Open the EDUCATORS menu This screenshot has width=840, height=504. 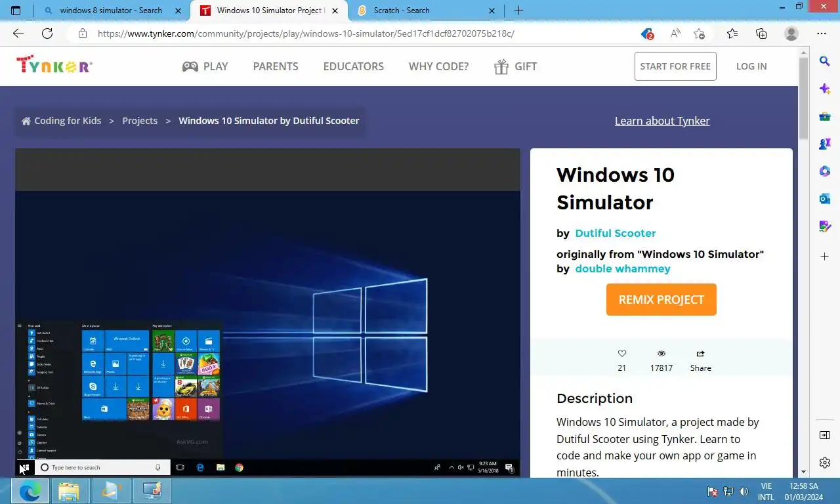coord(353,66)
